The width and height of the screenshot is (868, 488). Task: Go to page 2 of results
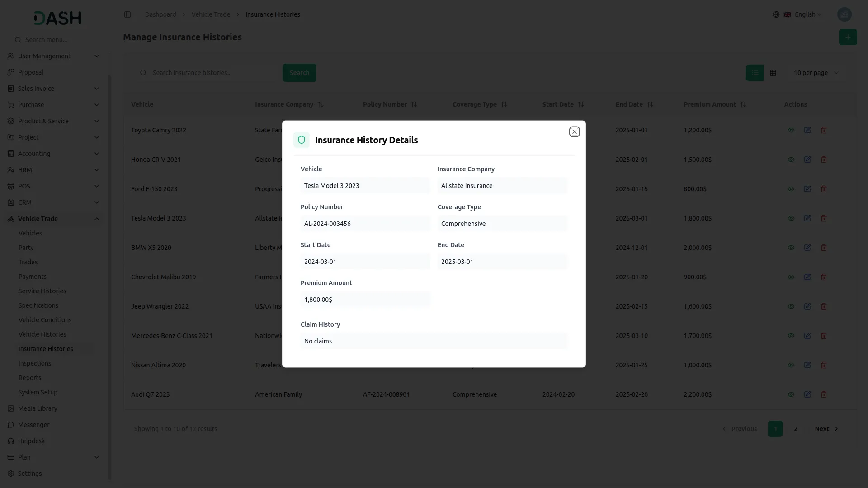[x=796, y=429]
